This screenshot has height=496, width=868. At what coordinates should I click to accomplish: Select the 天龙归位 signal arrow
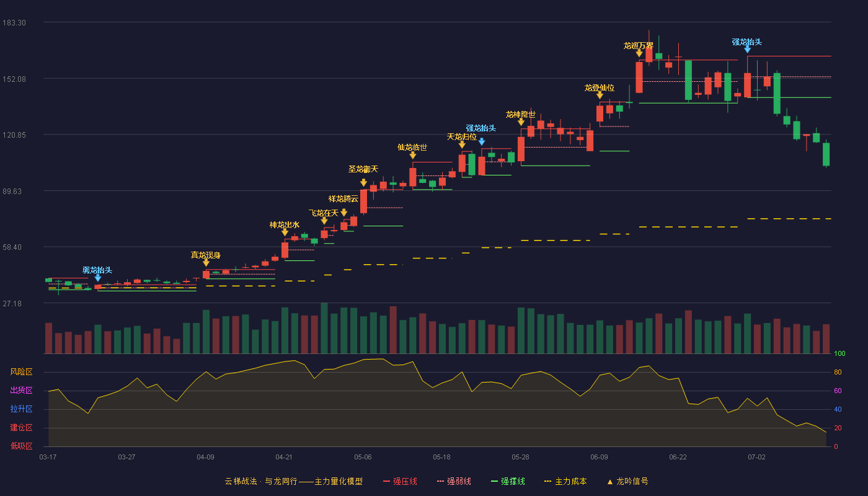pos(462,144)
